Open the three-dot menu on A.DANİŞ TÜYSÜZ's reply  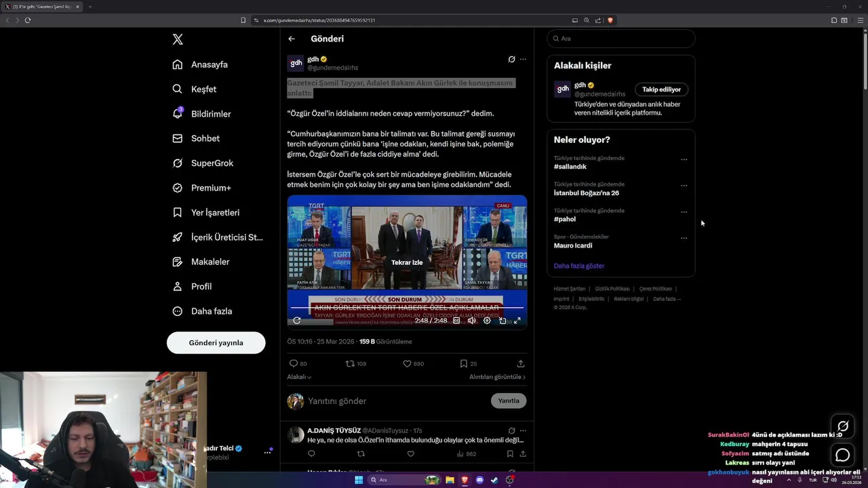523,430
